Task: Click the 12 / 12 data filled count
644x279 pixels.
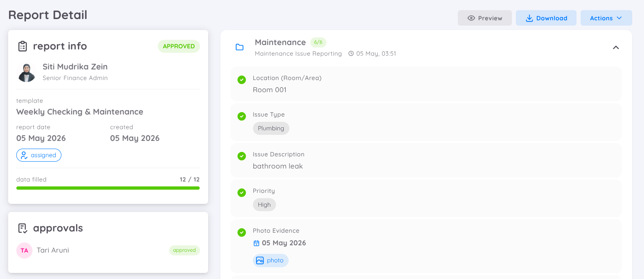Action: [189, 180]
